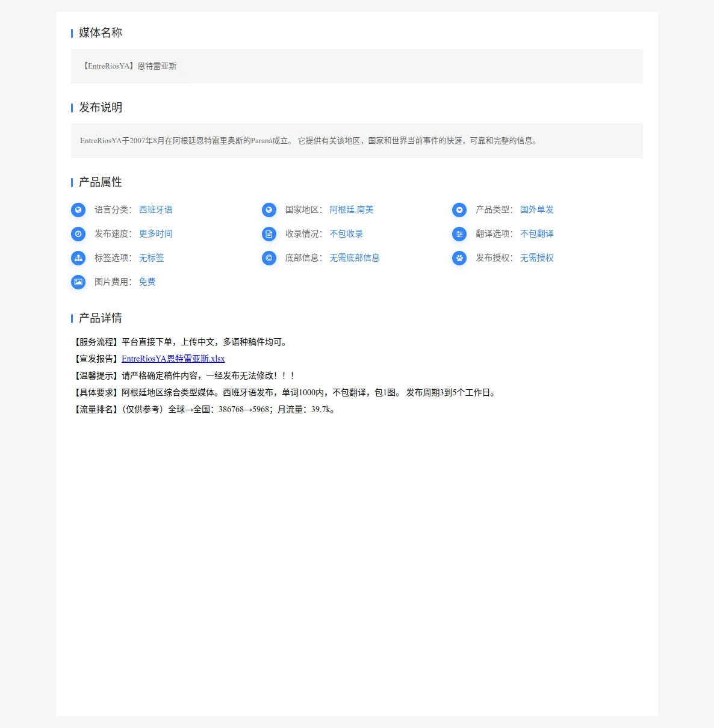Image resolution: width=714 pixels, height=728 pixels.
Task: Click the 发布速度 label
Action: pyautogui.click(x=113, y=234)
